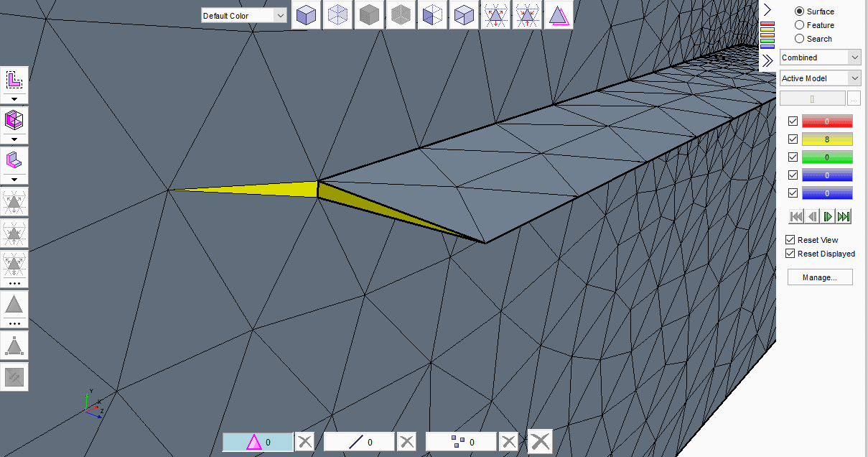868x457 pixels.
Task: Select the gray dotted cube display mode
Action: click(x=401, y=15)
